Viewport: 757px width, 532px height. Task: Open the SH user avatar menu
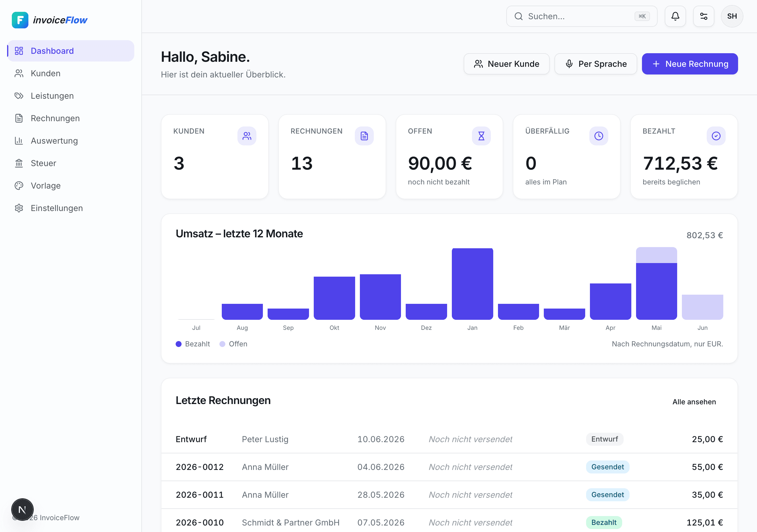[x=732, y=16]
